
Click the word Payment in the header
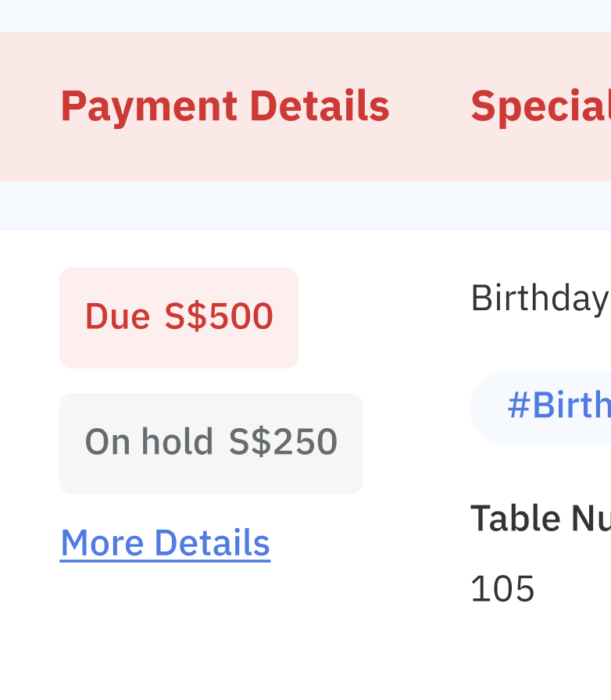tap(148, 106)
